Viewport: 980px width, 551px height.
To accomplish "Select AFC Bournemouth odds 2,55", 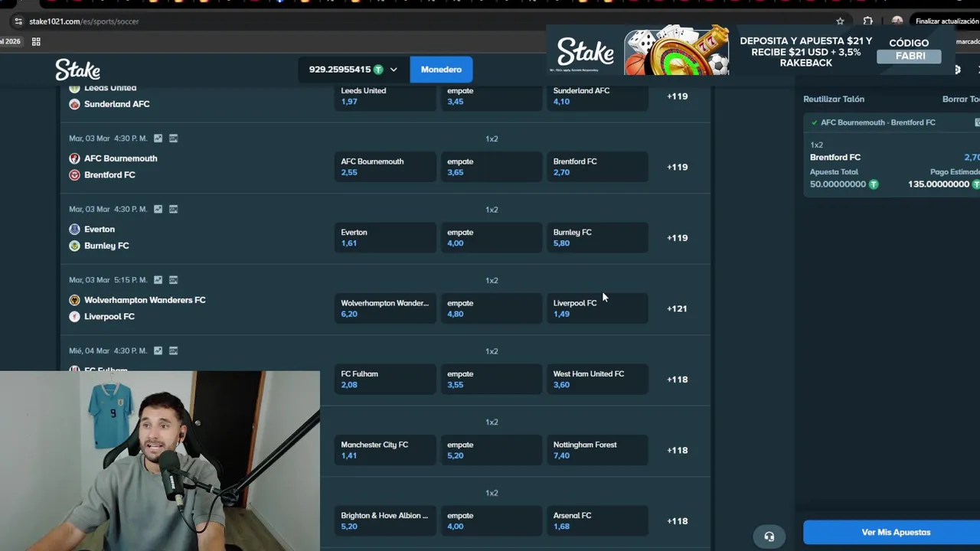I will [385, 167].
